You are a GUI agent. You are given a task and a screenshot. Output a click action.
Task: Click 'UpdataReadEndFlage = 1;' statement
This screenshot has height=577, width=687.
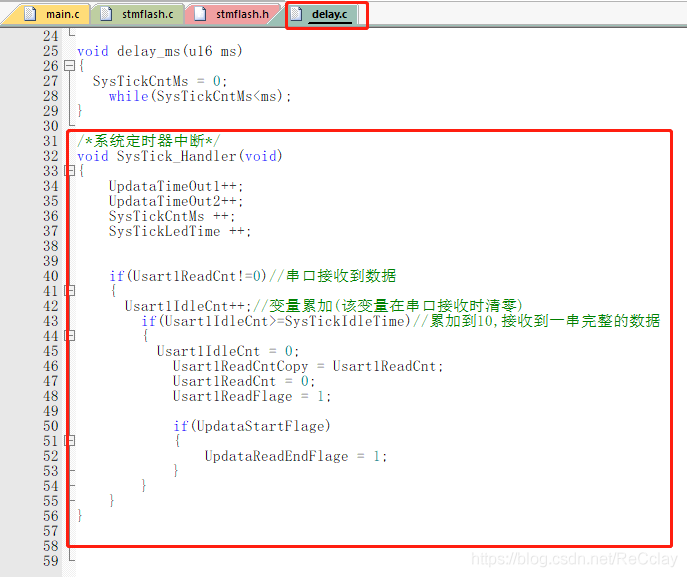click(296, 456)
